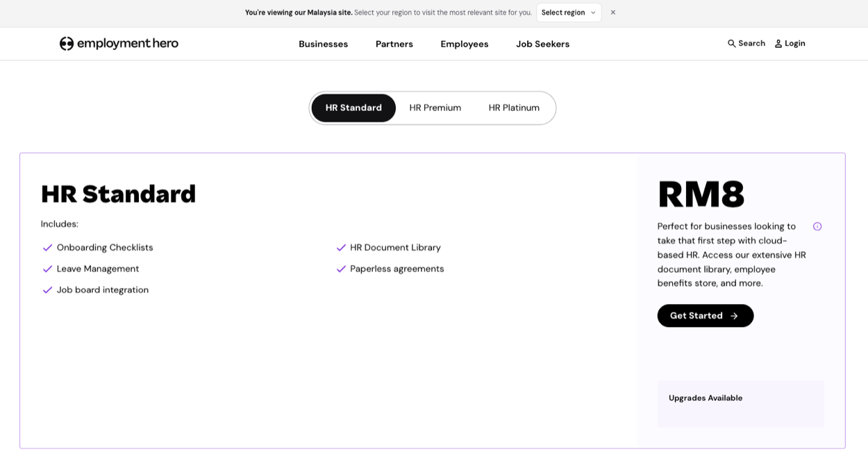Switch to the HR Platinum tab
868x470 pixels.
pyautogui.click(x=514, y=108)
